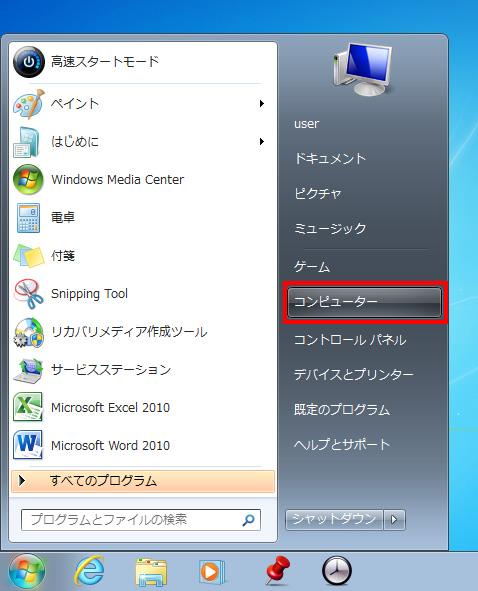This screenshot has height=591, width=478.
Task: Click the シャットダウン button
Action: (x=334, y=520)
